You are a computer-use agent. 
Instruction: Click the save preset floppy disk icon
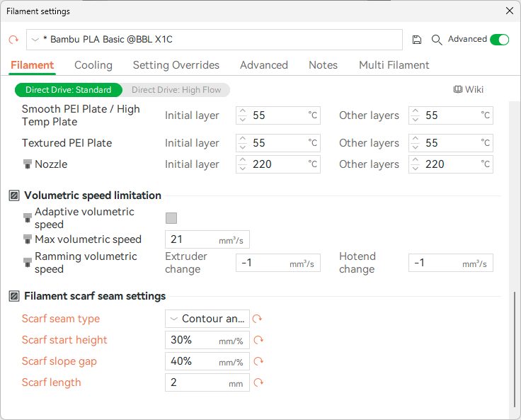click(417, 40)
